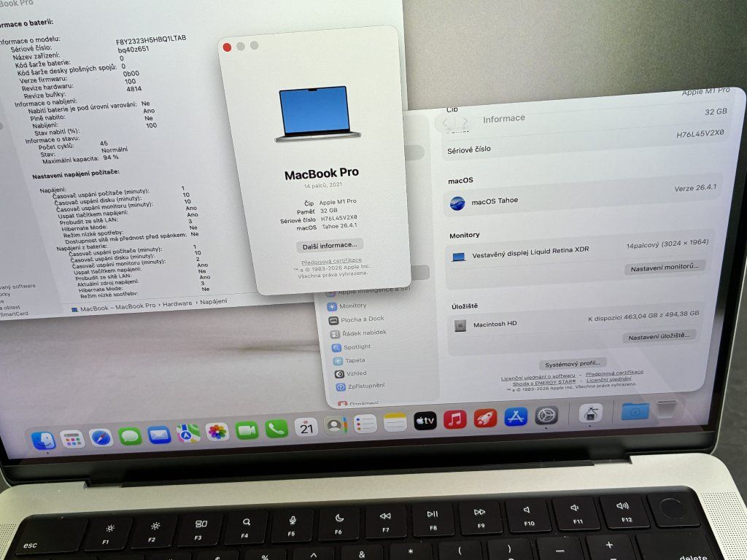Close the About This Mac window
747x560 pixels.
[x=228, y=47]
